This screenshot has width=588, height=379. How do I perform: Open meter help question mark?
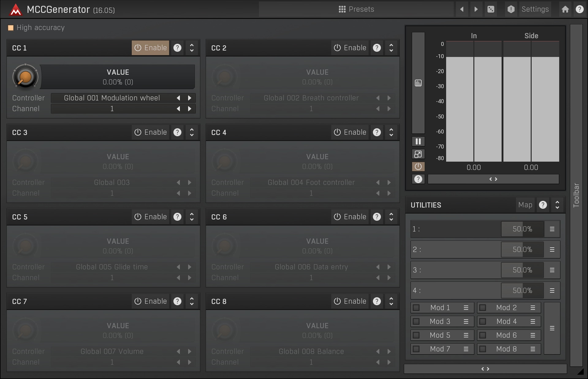[418, 179]
